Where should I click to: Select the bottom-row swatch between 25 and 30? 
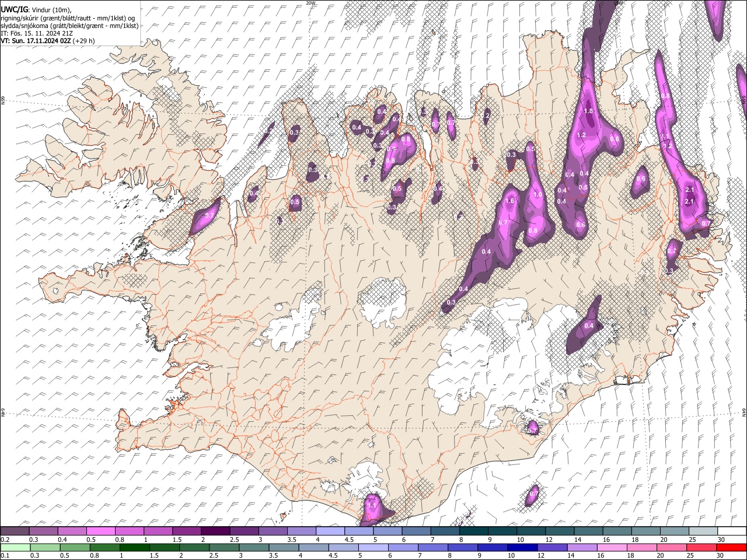point(701,547)
